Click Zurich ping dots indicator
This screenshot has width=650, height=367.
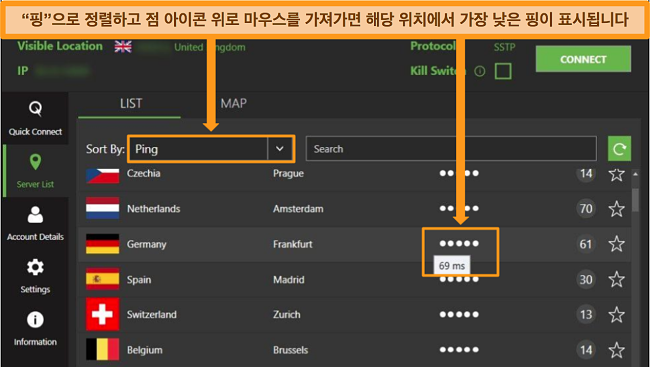[x=459, y=314]
